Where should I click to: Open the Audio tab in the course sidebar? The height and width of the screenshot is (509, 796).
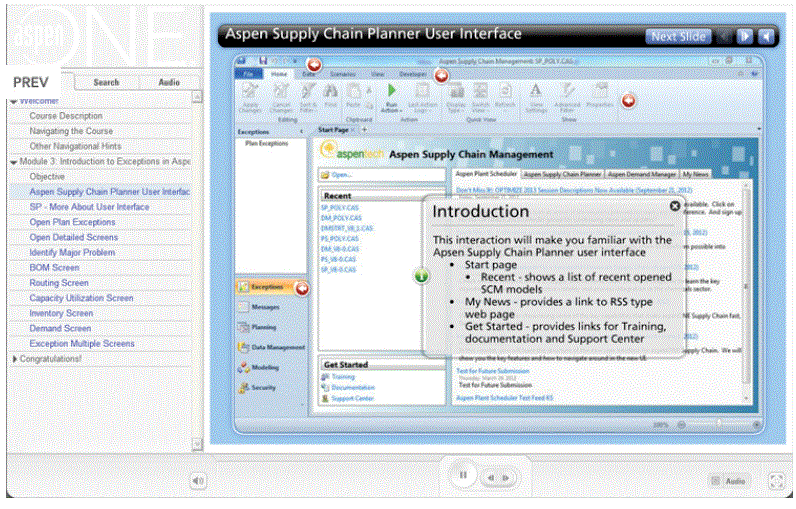tap(169, 82)
